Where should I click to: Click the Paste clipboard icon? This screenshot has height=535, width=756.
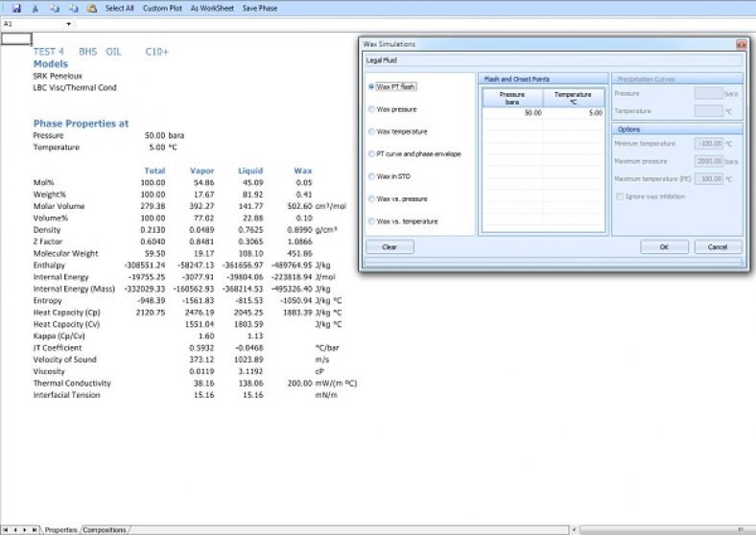click(x=91, y=8)
